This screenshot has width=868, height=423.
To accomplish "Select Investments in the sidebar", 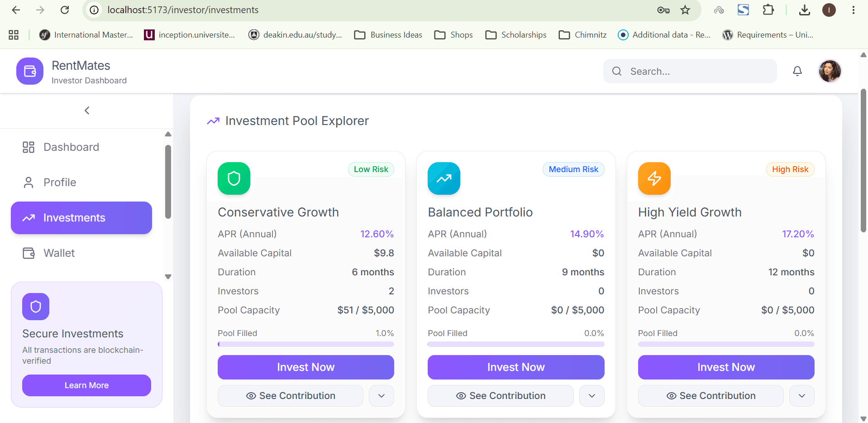I will [x=81, y=218].
